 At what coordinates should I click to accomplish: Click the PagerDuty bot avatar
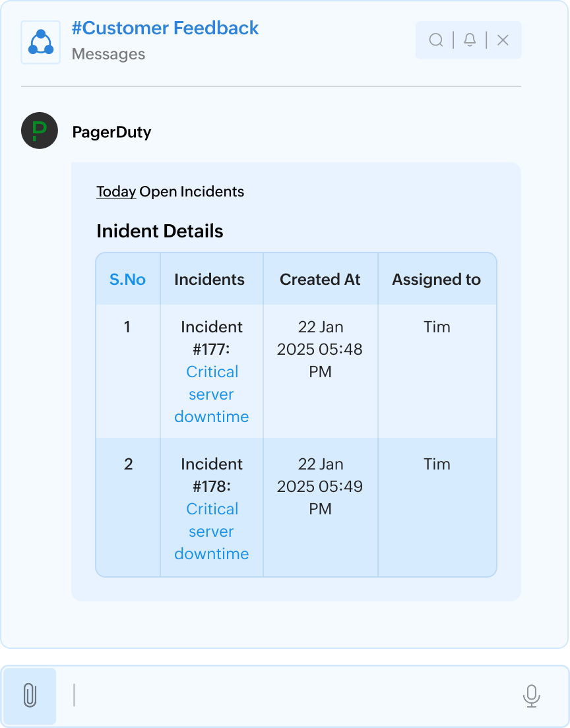click(x=40, y=131)
